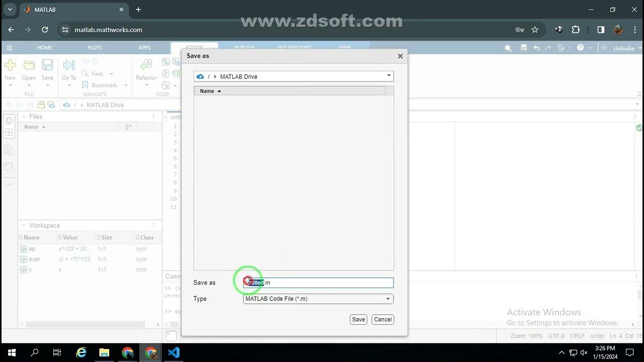Screen dimensions: 644x362
Task: Click the file name input field
Action: 318,283
